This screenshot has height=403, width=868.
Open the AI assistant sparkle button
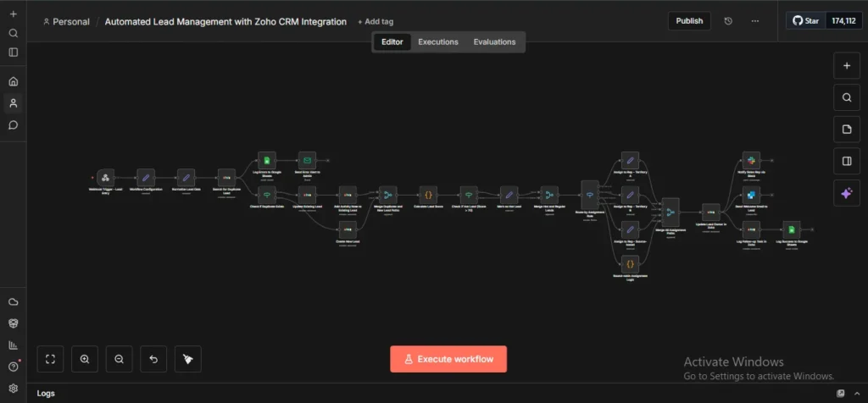pos(847,193)
